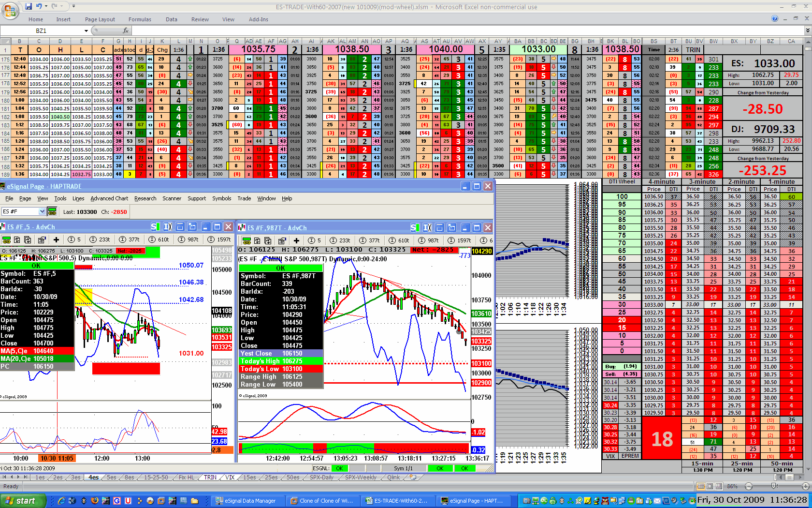
Task: Click the link icon beside the eSignal symbol box
Action: (52, 211)
